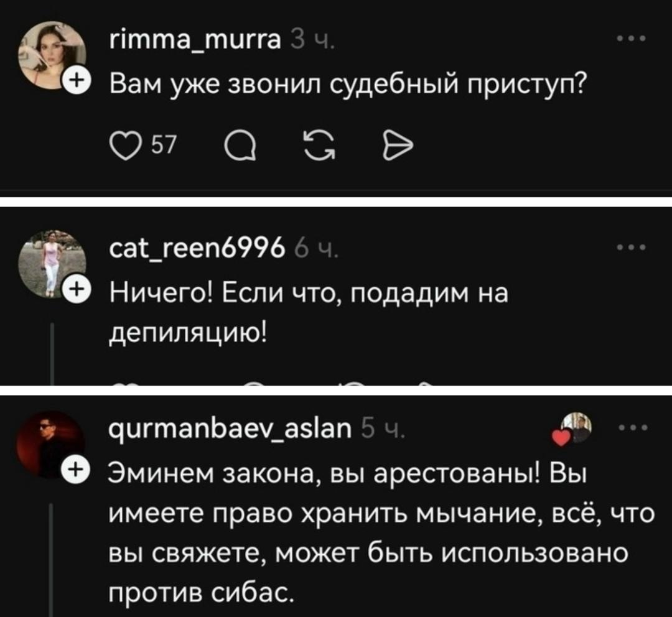This screenshot has height=617, width=672.
Task: View rimma_murra's profile picture
Action: point(52,55)
